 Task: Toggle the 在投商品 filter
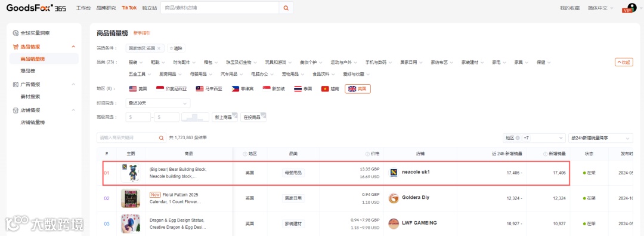(253, 117)
